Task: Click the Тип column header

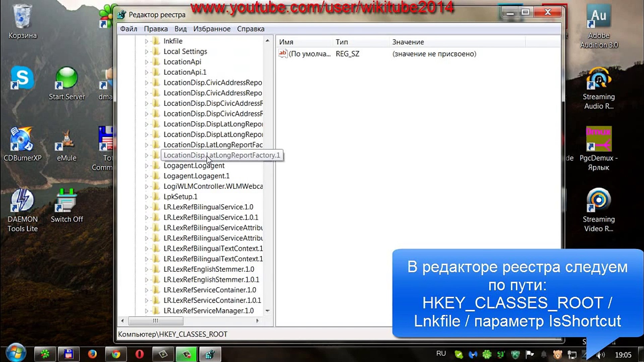Action: (361, 42)
